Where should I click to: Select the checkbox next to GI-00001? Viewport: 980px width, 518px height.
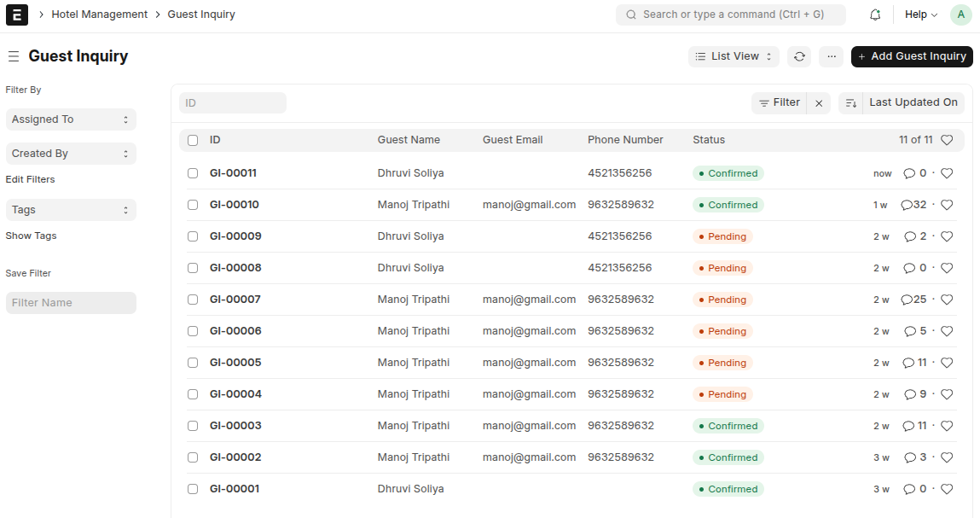[x=192, y=488]
